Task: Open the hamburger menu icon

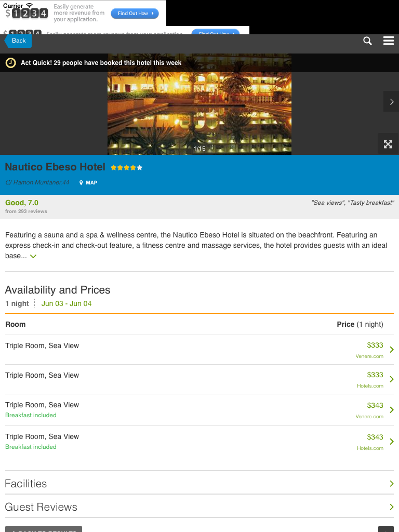Action: click(x=389, y=41)
